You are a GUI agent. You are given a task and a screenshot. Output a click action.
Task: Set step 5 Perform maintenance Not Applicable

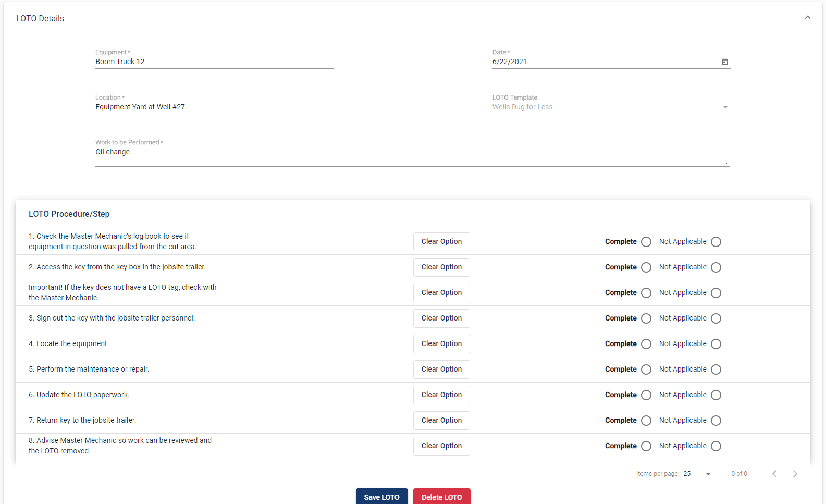click(x=716, y=370)
